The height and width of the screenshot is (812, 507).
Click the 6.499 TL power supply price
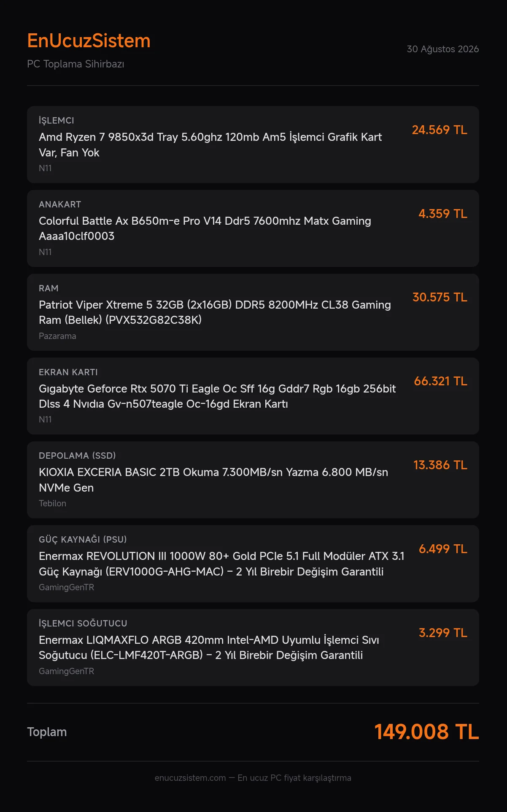coord(443,549)
